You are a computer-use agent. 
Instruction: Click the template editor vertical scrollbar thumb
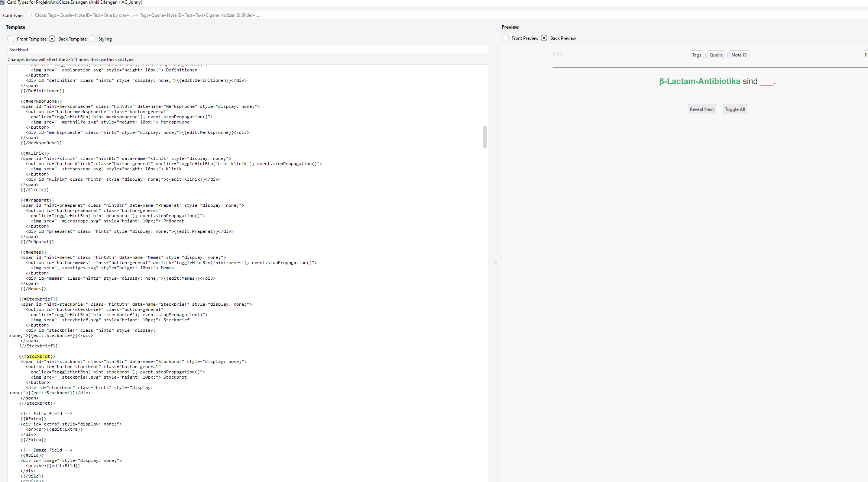[485, 136]
